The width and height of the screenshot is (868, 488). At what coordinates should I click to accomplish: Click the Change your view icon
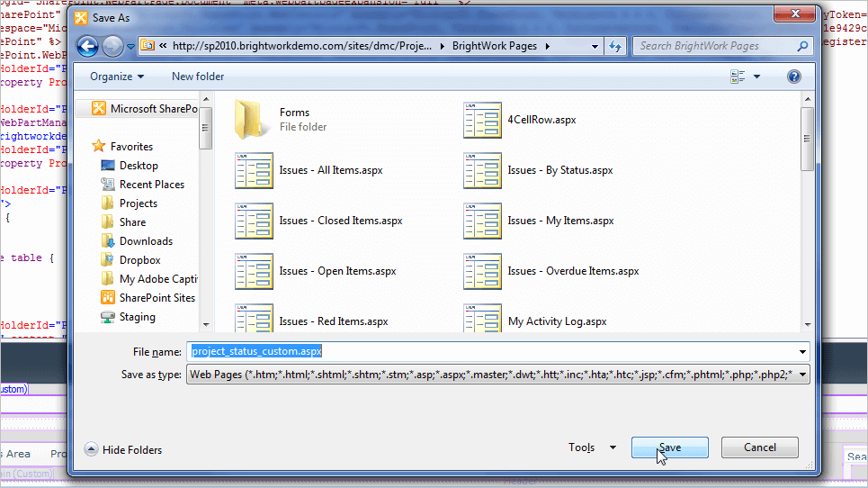738,77
